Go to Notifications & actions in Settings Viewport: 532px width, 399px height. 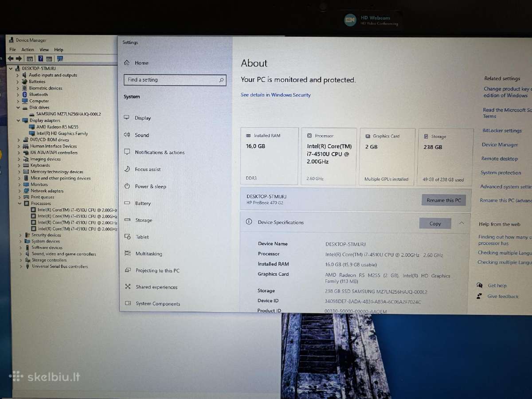click(160, 153)
